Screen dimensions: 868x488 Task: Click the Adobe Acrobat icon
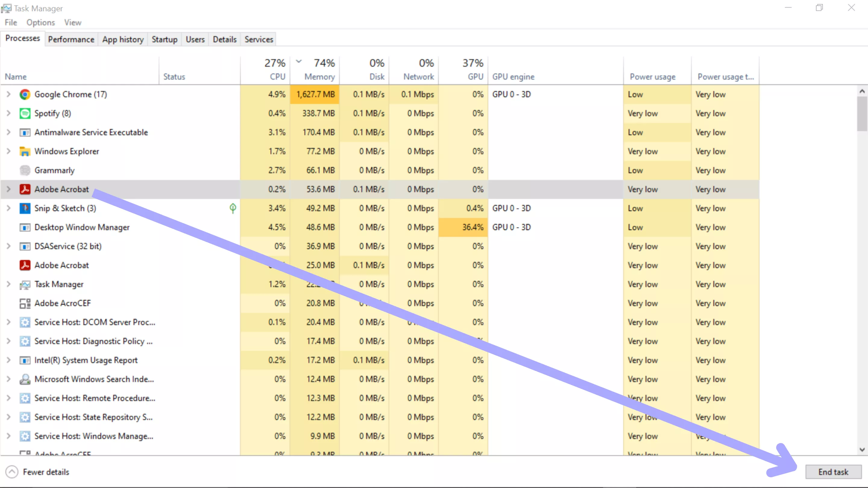[x=25, y=189]
